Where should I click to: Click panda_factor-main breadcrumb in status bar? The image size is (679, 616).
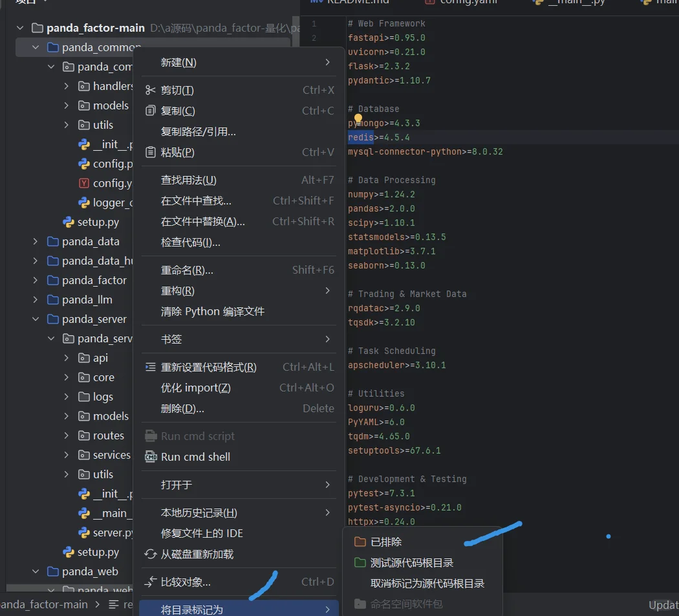coord(43,604)
